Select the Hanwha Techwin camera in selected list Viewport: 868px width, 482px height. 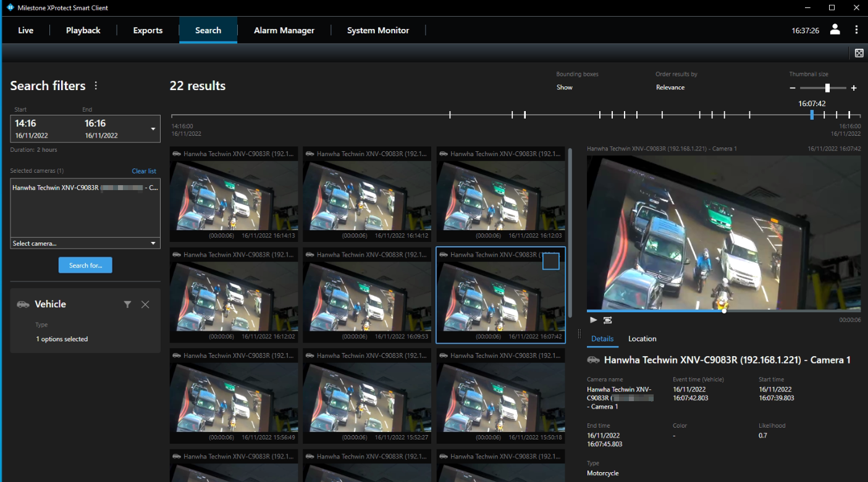click(85, 188)
